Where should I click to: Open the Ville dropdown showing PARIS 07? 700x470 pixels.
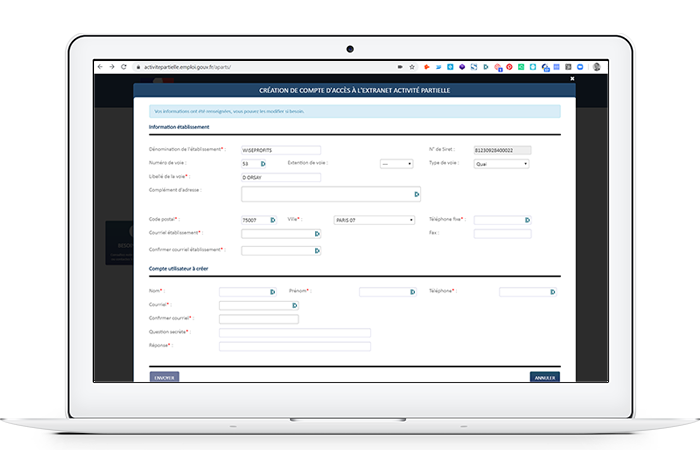tap(374, 220)
